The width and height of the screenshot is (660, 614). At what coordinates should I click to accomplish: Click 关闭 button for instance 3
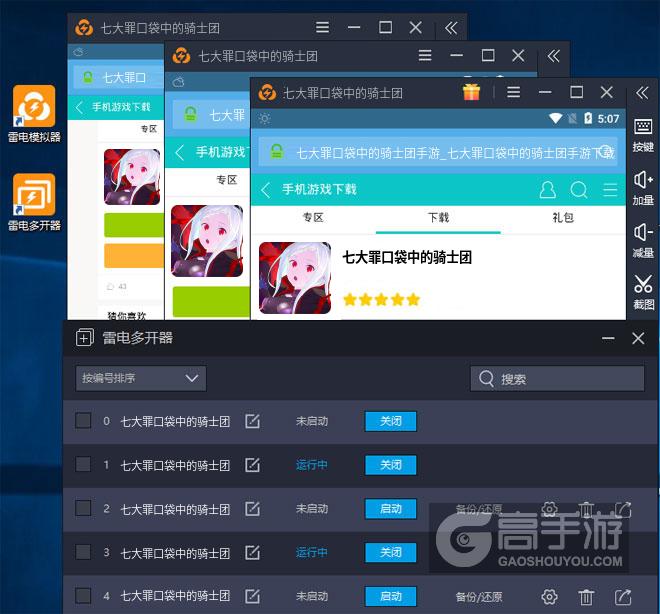pyautogui.click(x=391, y=553)
